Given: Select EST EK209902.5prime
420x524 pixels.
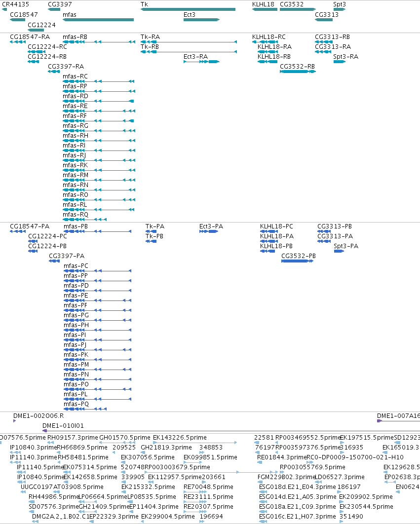Looking at the screenshot, I should click(366, 496).
